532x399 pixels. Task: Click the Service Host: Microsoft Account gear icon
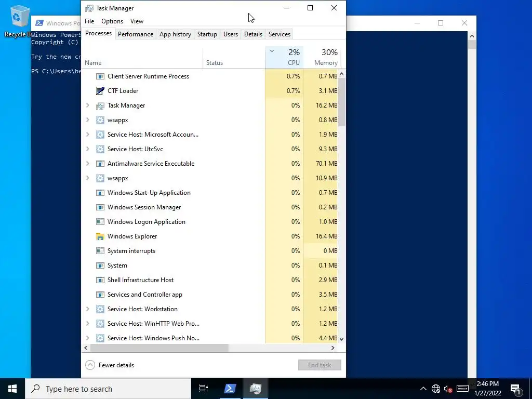tap(100, 135)
